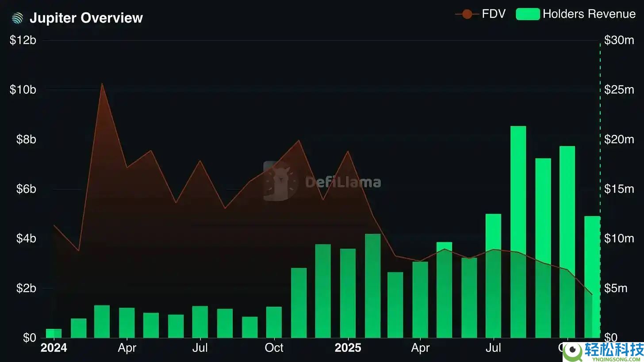Select the January 2024 revenue bar
Image resolution: width=644 pixels, height=362 pixels.
point(54,333)
